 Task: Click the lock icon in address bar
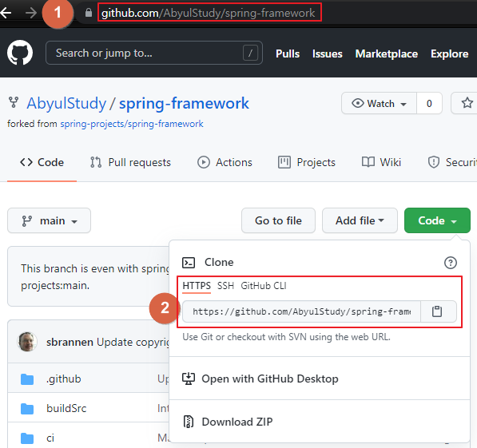89,13
